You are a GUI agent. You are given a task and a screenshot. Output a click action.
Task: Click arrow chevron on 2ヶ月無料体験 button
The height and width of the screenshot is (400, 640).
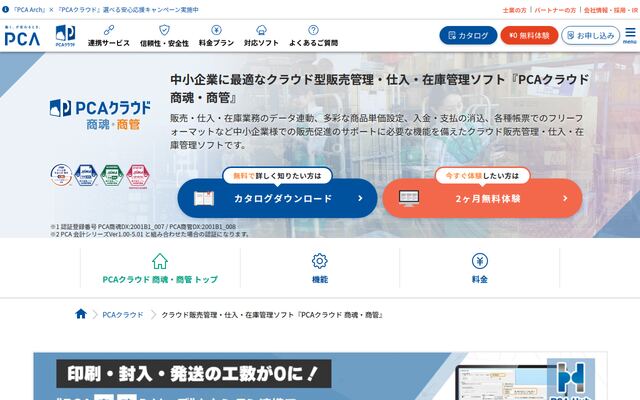(565, 198)
